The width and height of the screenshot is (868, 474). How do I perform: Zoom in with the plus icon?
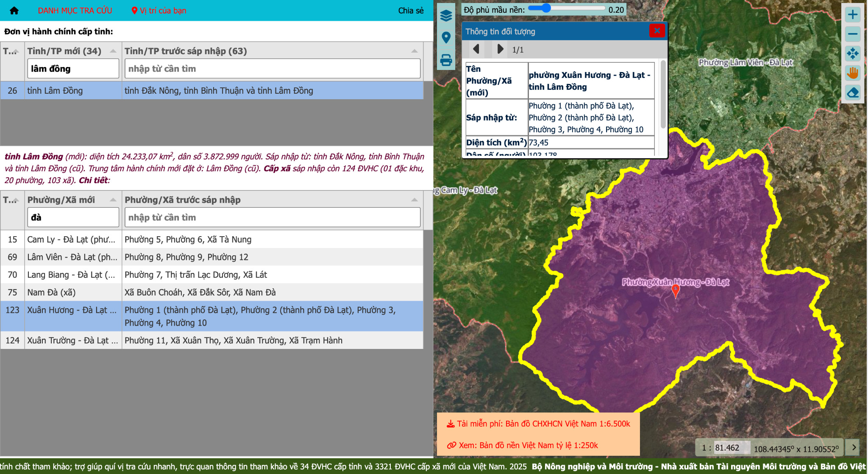click(853, 14)
